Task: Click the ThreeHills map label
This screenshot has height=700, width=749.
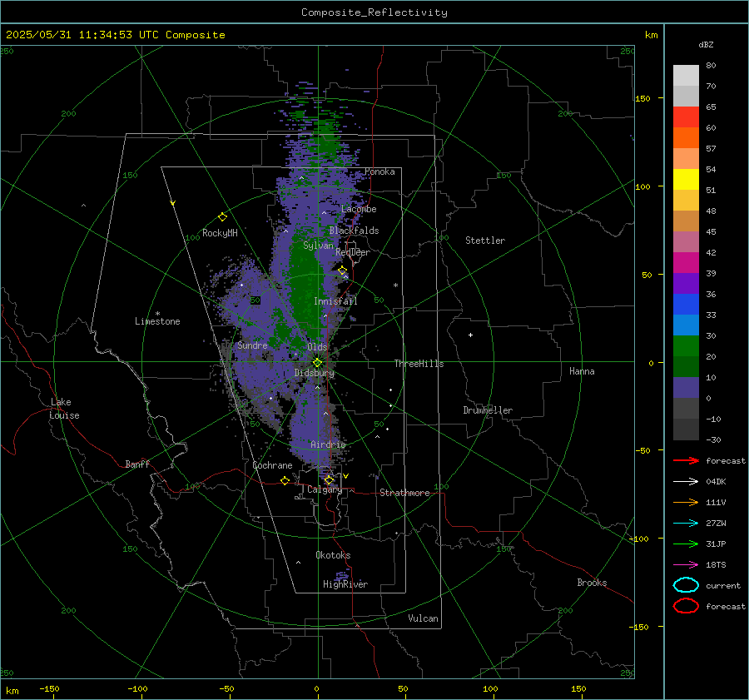Action: (419, 364)
